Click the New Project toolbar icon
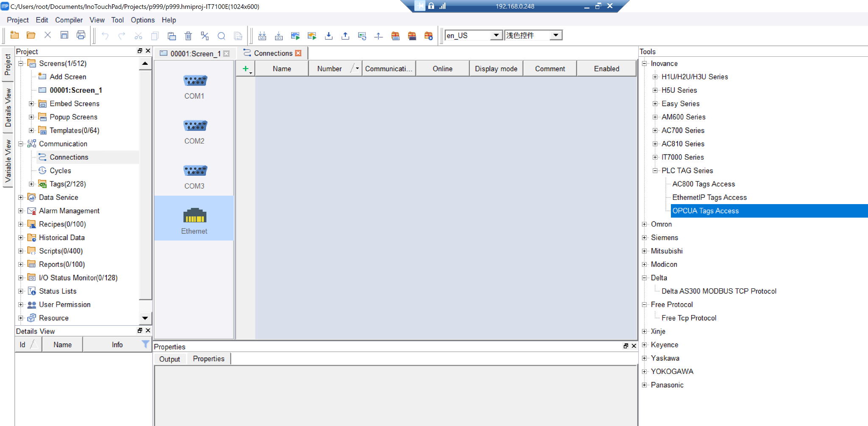The height and width of the screenshot is (426, 868). [14, 36]
